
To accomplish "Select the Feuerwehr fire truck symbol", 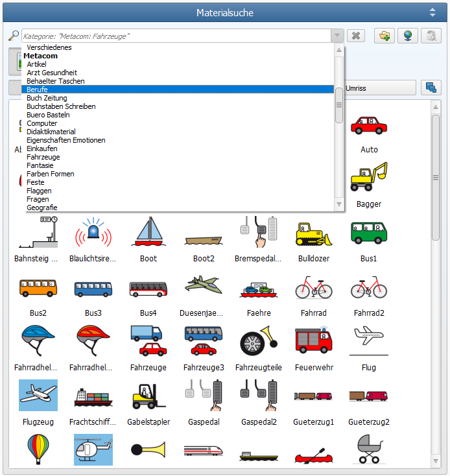I will (314, 343).
